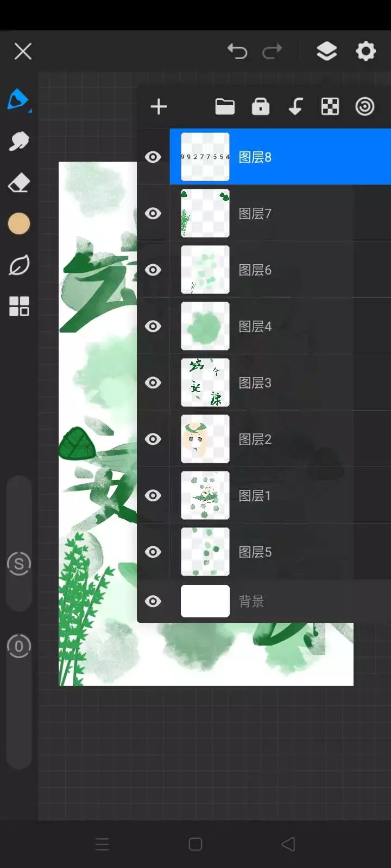The image size is (391, 868).
Task: Open the grid tools menu icon
Action: (19, 306)
